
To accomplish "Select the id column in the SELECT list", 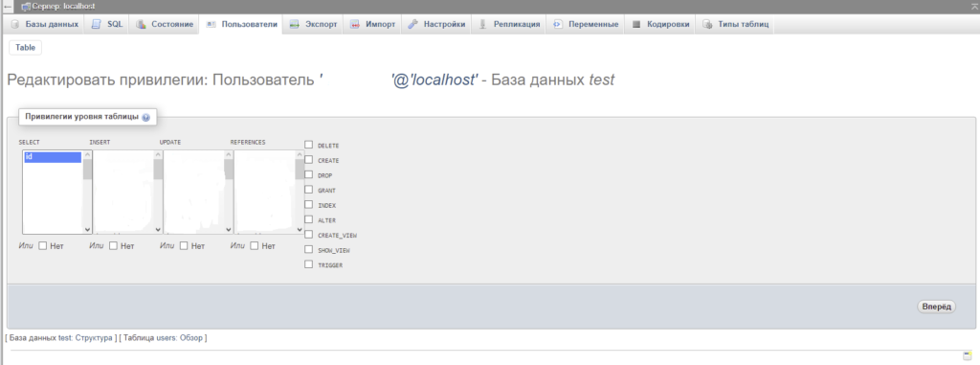I will tap(53, 157).
